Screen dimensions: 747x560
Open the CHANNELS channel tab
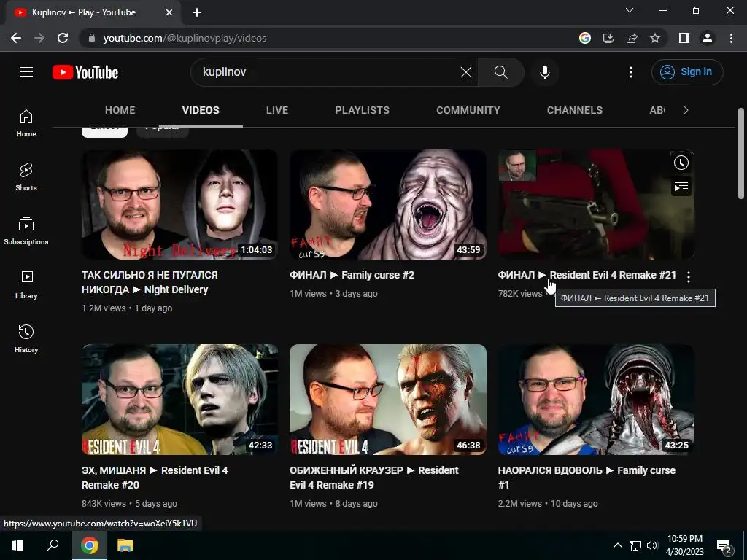point(575,110)
